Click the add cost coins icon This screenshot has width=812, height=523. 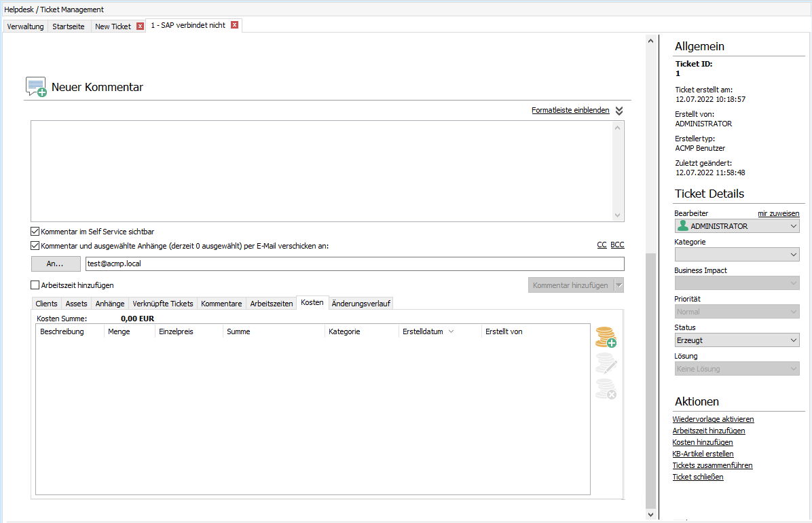[606, 337]
